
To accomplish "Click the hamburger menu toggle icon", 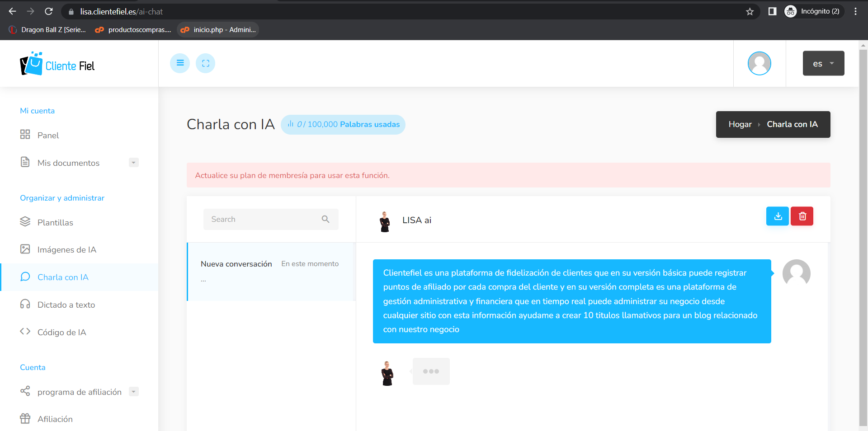I will click(180, 63).
